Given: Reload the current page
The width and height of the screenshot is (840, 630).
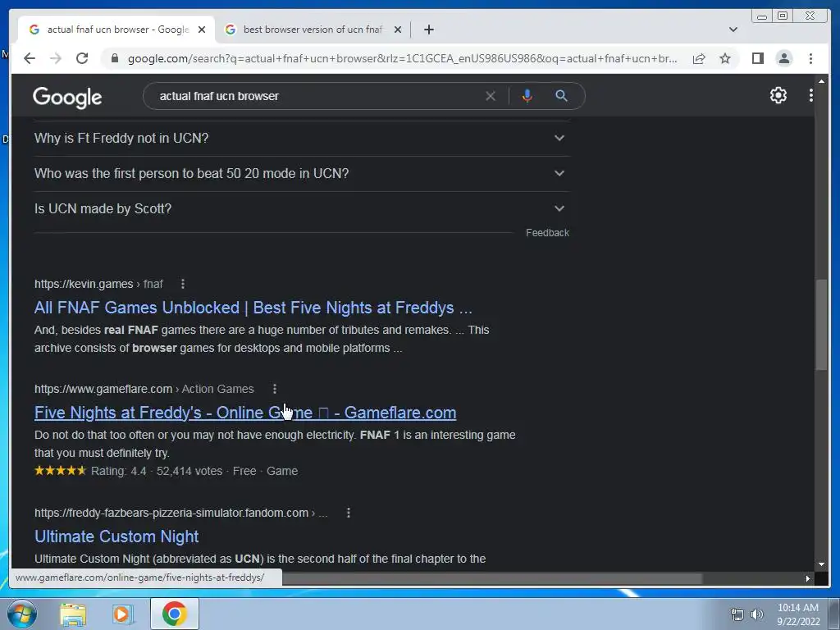Looking at the screenshot, I should [82, 58].
